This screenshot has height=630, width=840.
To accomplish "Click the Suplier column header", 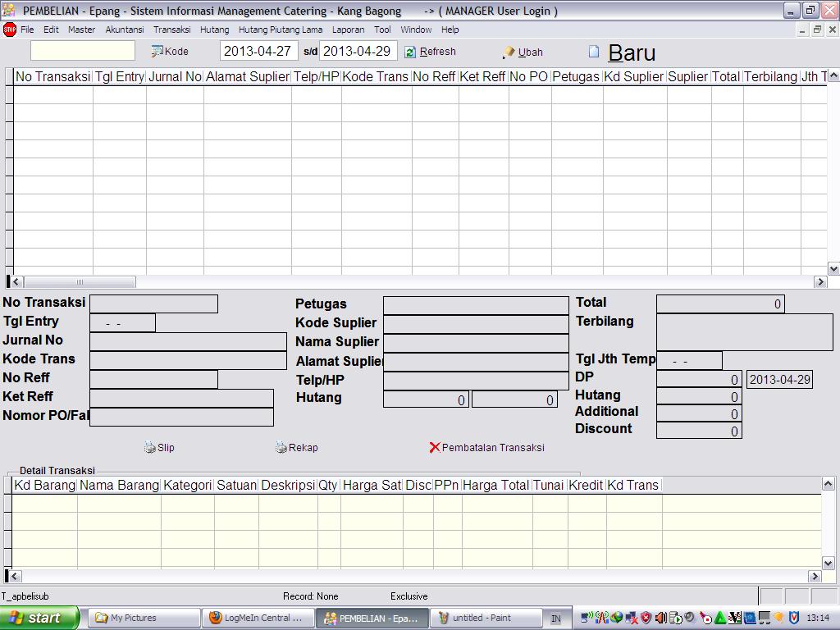I will pos(687,76).
